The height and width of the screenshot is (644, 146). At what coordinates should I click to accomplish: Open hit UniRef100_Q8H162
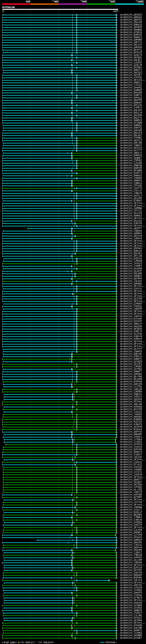pos(131,17)
